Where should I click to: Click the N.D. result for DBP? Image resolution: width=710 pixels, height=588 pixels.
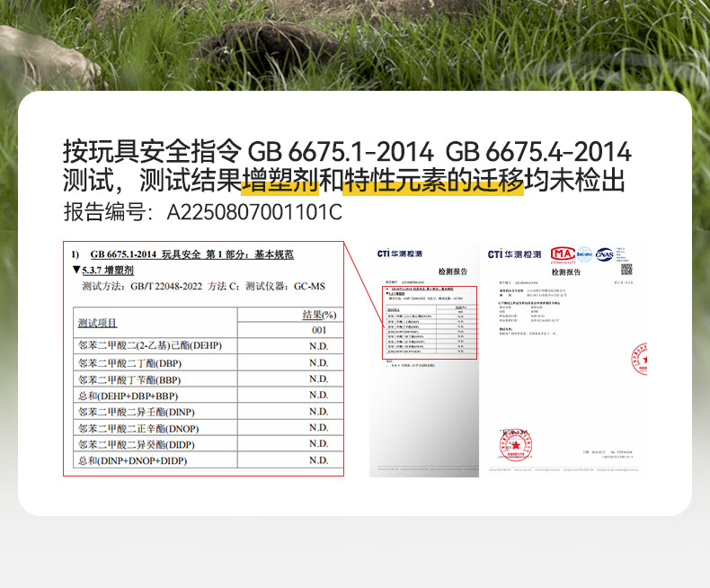319,363
